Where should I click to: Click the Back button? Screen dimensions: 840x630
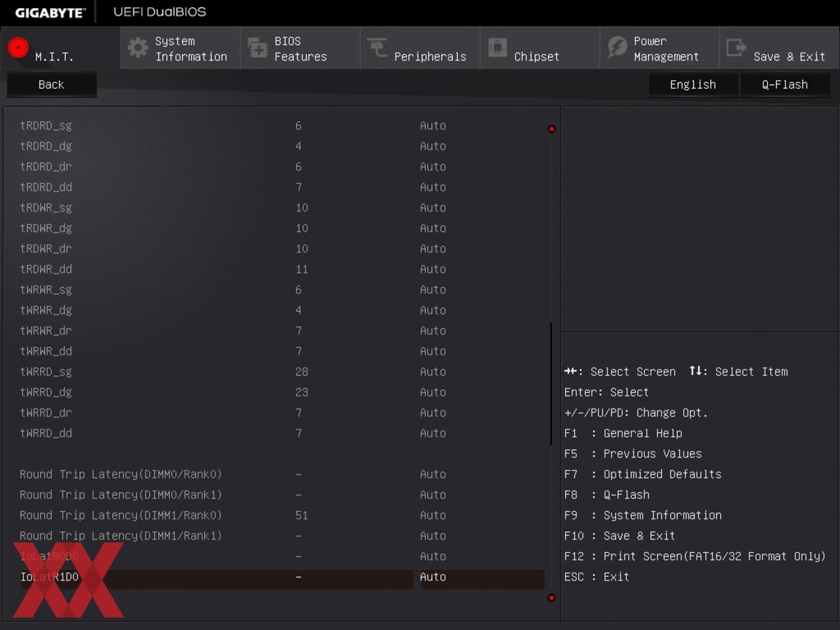coord(51,85)
